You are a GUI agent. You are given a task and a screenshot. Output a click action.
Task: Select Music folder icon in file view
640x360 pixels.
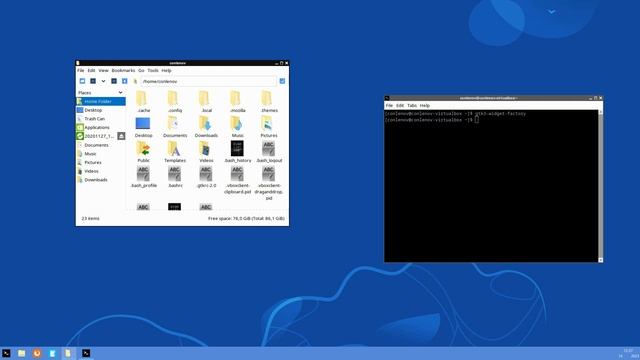[236, 123]
